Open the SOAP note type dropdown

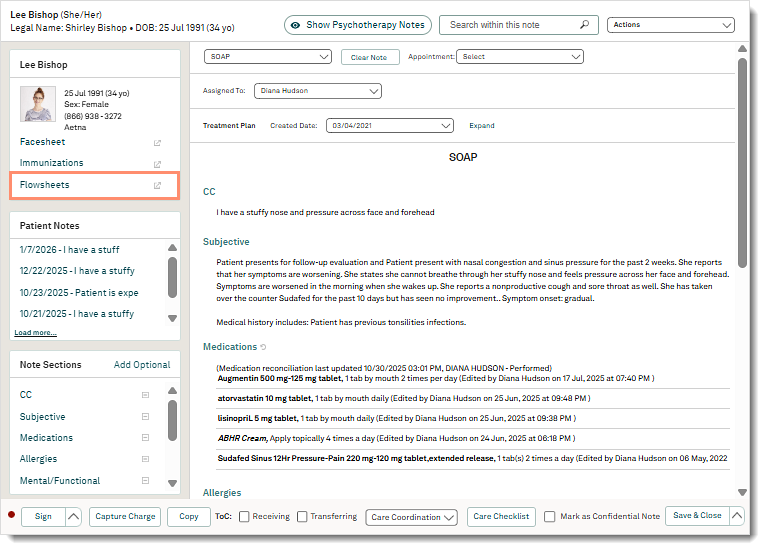(268, 57)
